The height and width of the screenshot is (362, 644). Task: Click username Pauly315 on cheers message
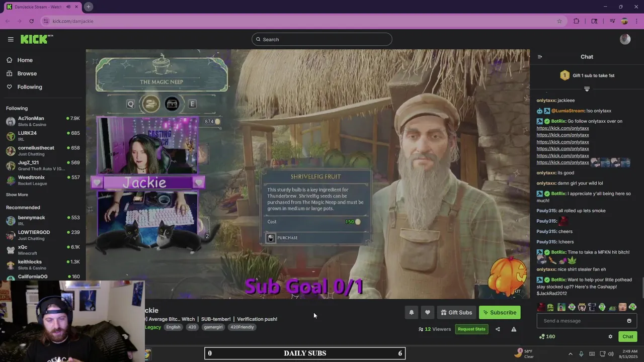point(546,231)
